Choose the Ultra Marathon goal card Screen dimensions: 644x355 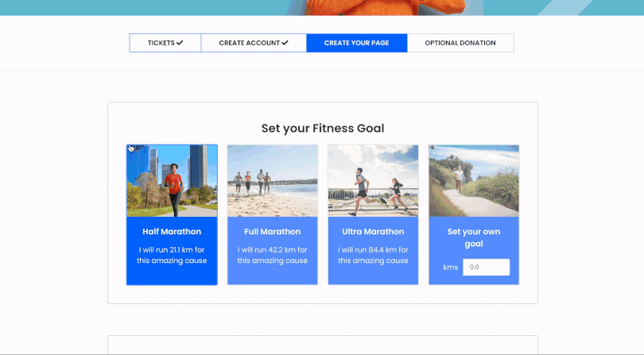[373, 214]
